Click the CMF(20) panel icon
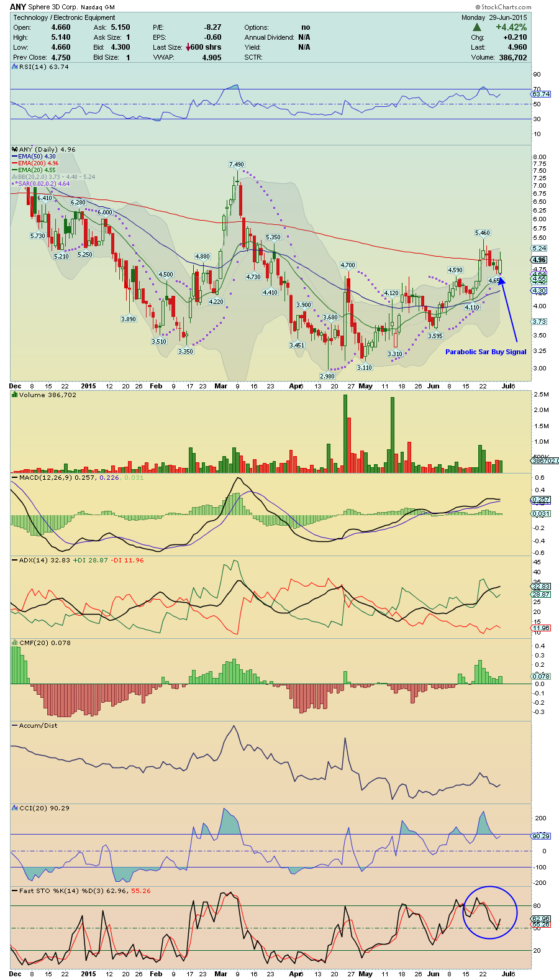 15,643
